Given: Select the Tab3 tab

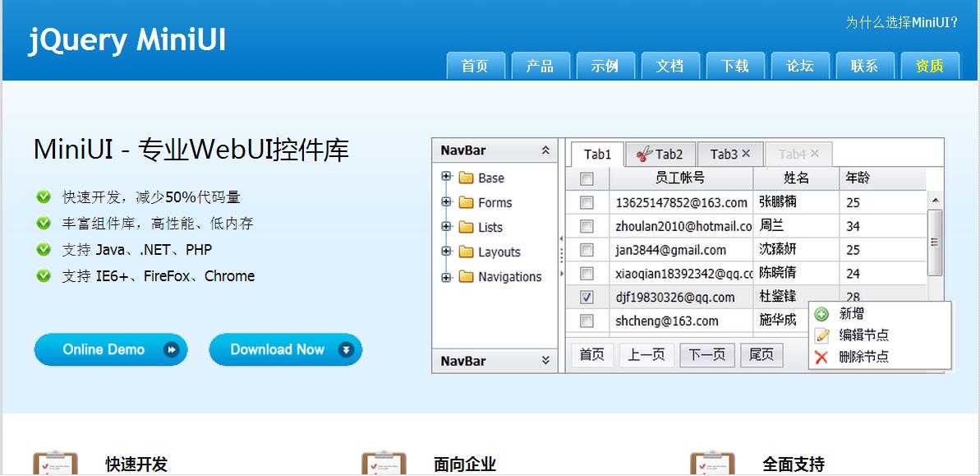Looking at the screenshot, I should click(730, 154).
